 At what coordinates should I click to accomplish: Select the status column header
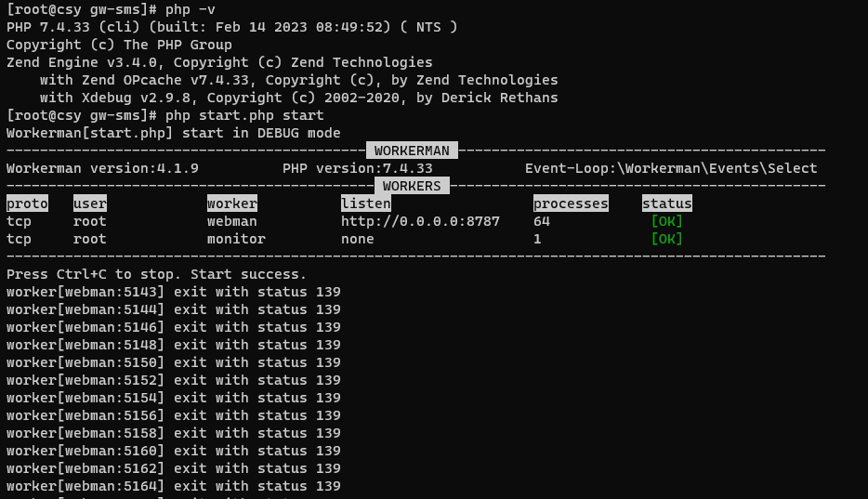tap(667, 204)
